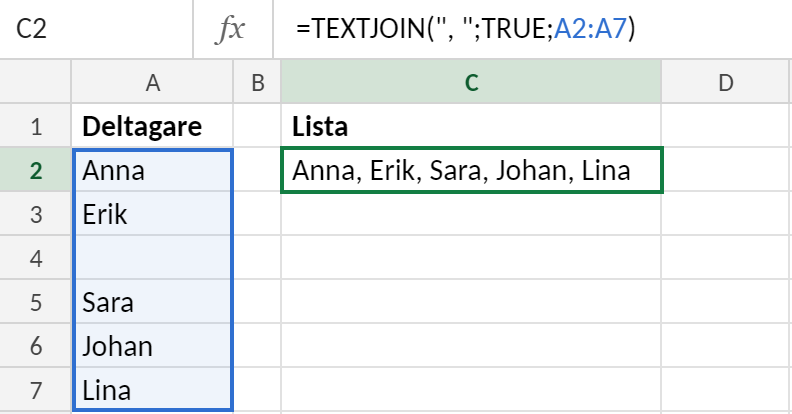The width and height of the screenshot is (792, 414).
Task: Click the formula bar with the TEXTJOIN formula
Action: 532,29
